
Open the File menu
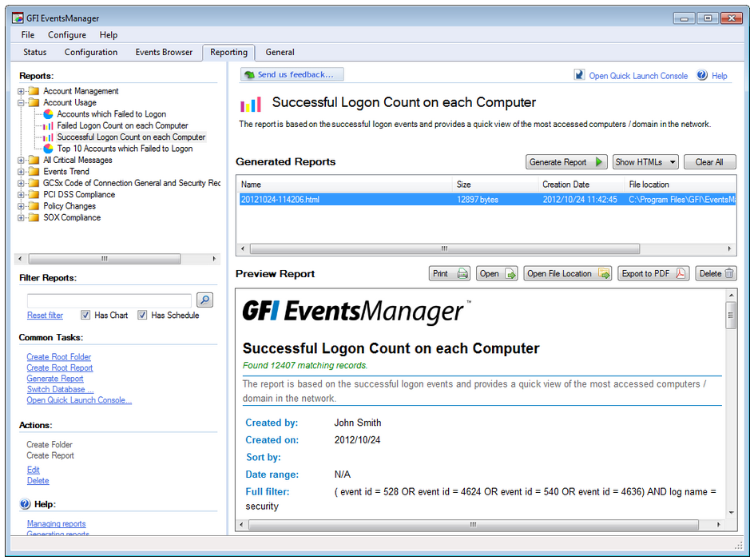pyautogui.click(x=28, y=35)
